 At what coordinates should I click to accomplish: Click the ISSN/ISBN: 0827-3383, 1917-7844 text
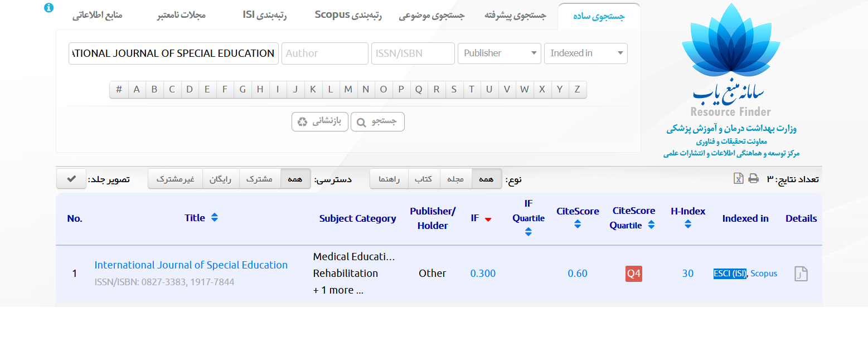pyautogui.click(x=164, y=282)
